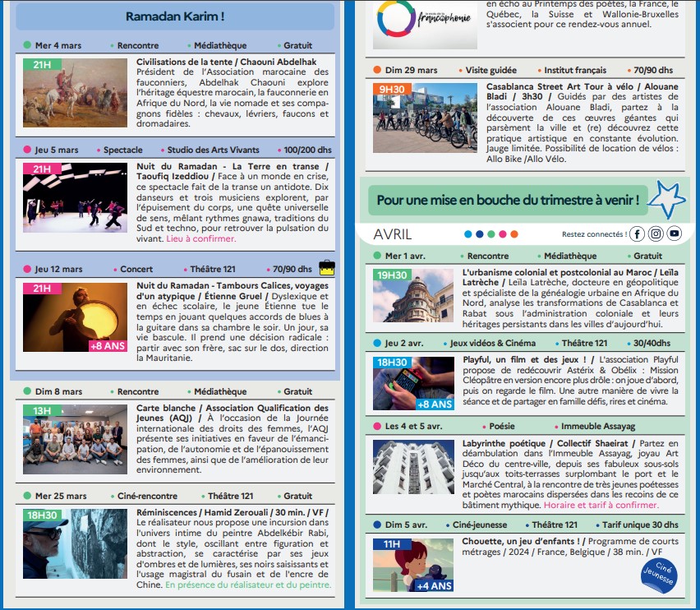The height and width of the screenshot is (610, 700).
Task: Click the AVRIL month heading
Action: (x=393, y=234)
